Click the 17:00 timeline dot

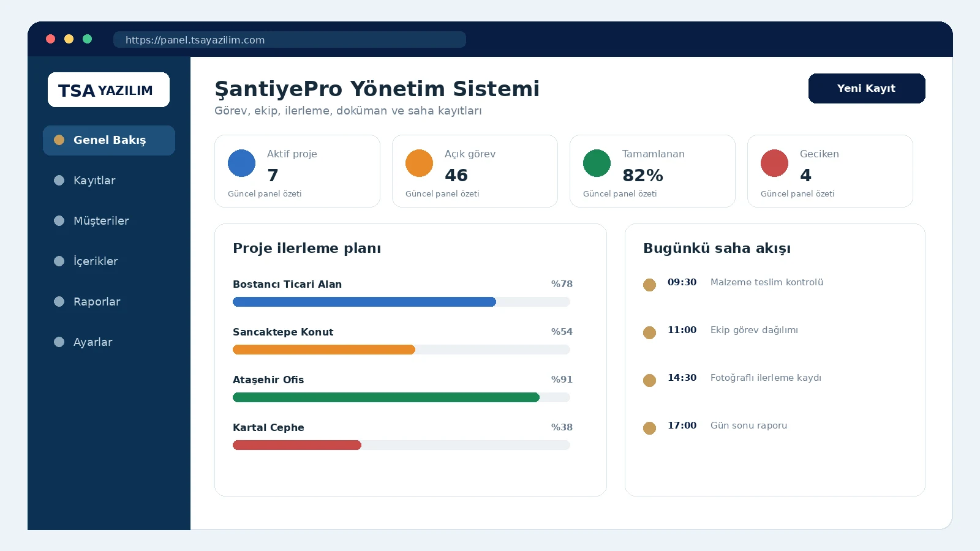[649, 428]
